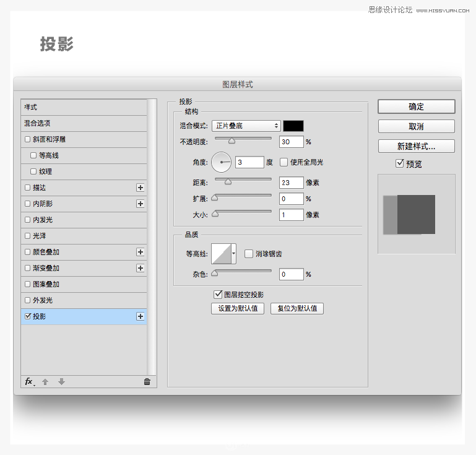
Task: Enable the 颜色叠加 checkbox
Action: 28,252
